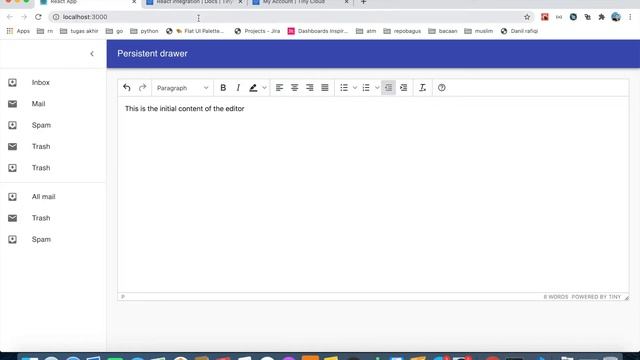Viewport: 640px width, 360px height.
Task: Open a new browser tab
Action: 363,2
